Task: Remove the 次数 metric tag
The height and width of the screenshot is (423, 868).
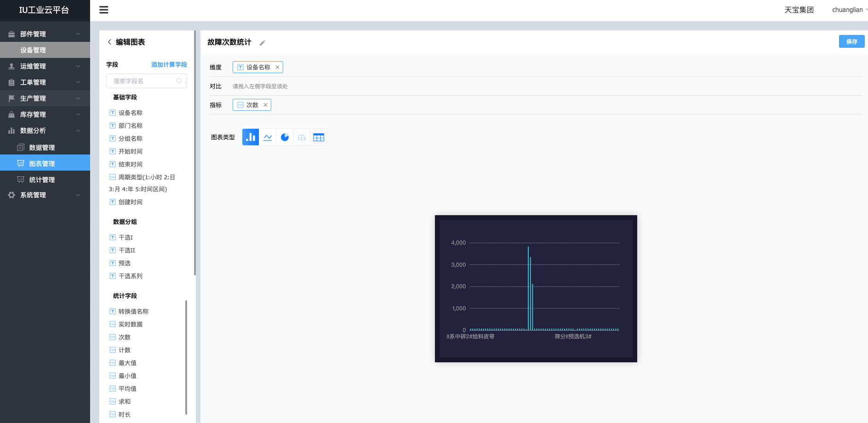Action: [265, 105]
